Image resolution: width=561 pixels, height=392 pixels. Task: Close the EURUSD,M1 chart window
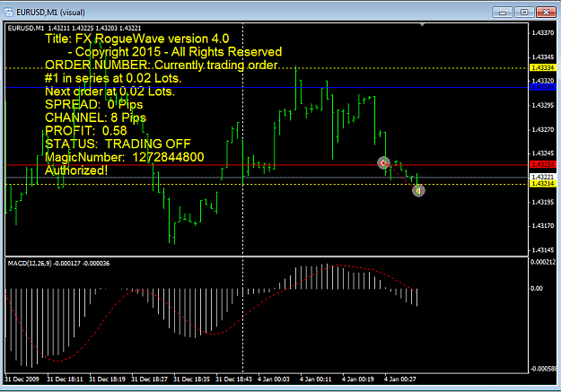546,13
